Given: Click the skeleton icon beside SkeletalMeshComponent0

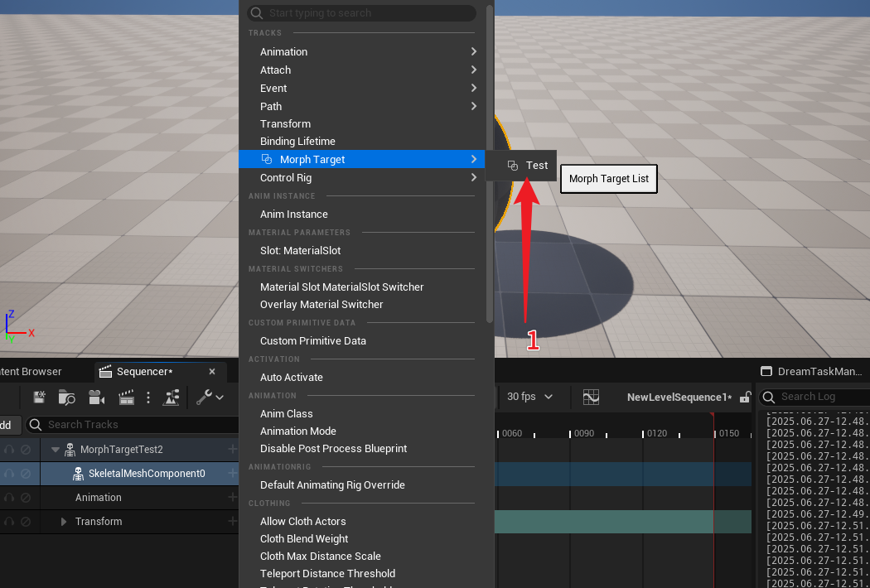Looking at the screenshot, I should coord(78,473).
